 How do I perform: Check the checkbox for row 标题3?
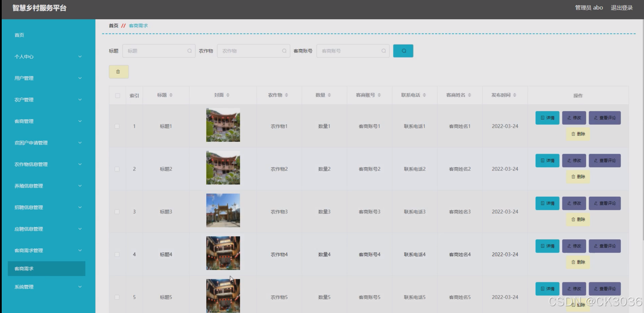(x=117, y=212)
